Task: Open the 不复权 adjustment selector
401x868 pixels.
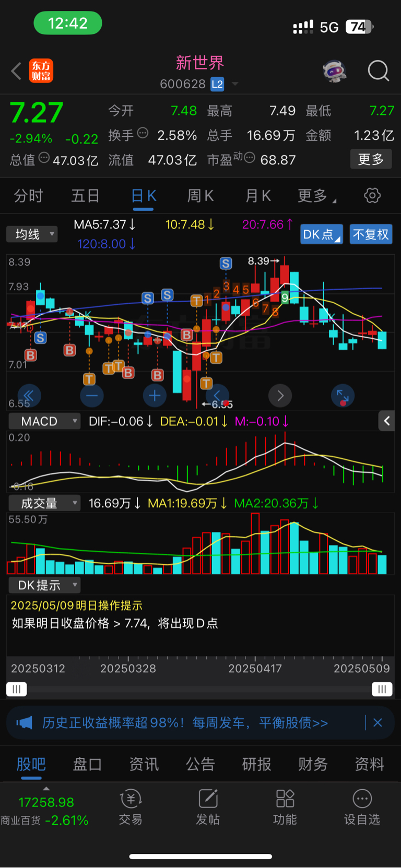Action: click(371, 234)
